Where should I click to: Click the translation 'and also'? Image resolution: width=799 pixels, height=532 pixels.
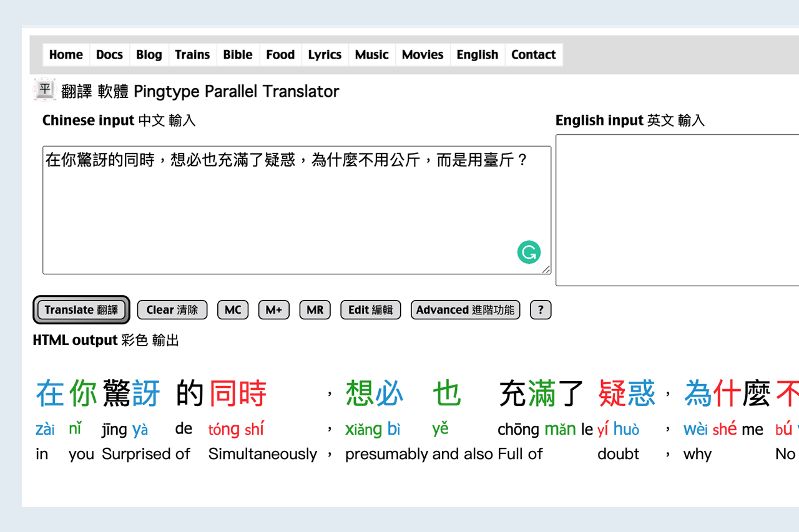463,454
